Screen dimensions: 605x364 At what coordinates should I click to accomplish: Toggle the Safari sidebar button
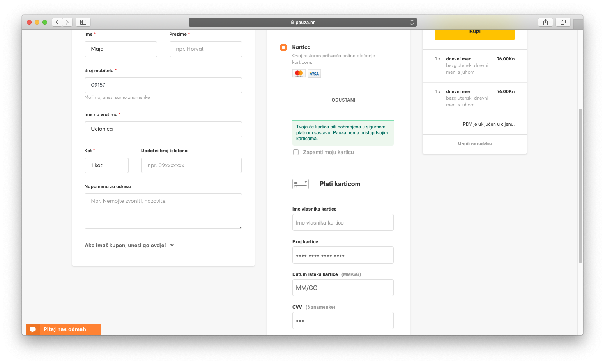point(83,22)
